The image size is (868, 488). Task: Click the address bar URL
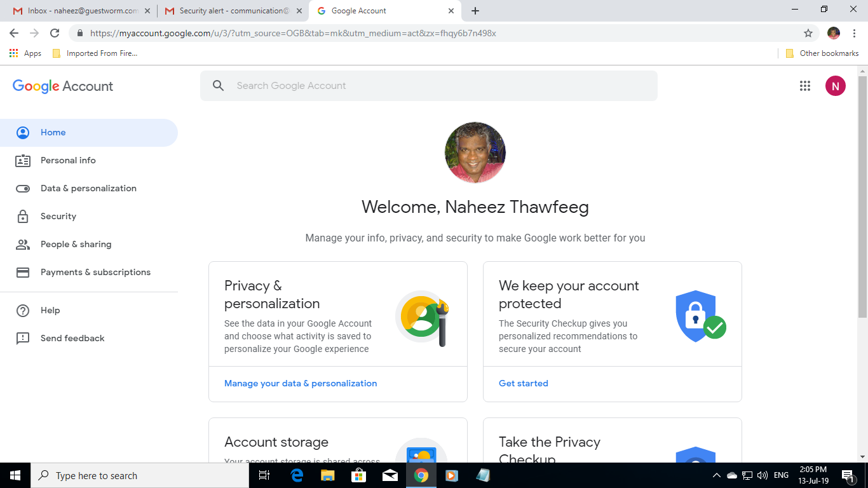(293, 33)
